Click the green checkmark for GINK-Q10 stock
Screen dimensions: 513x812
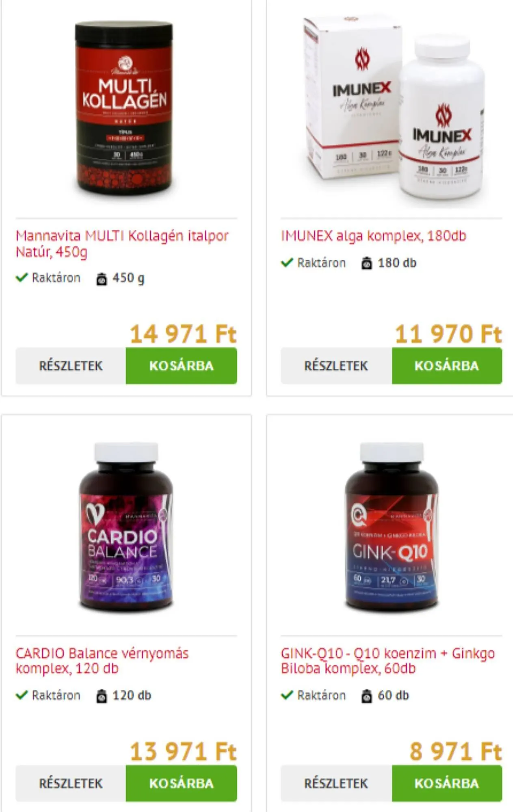click(x=287, y=695)
